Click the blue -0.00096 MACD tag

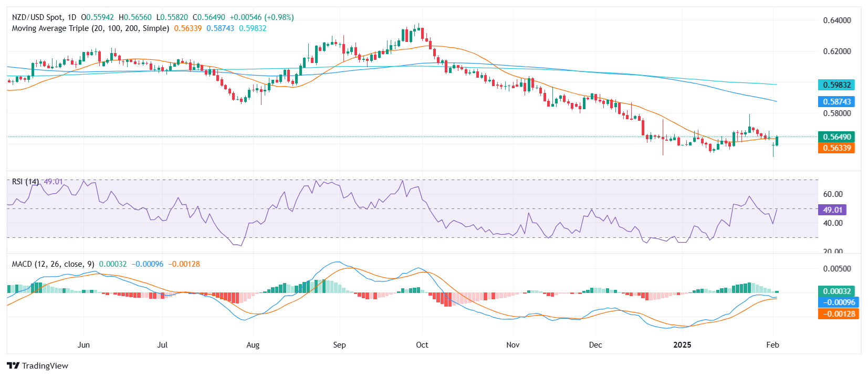point(839,302)
